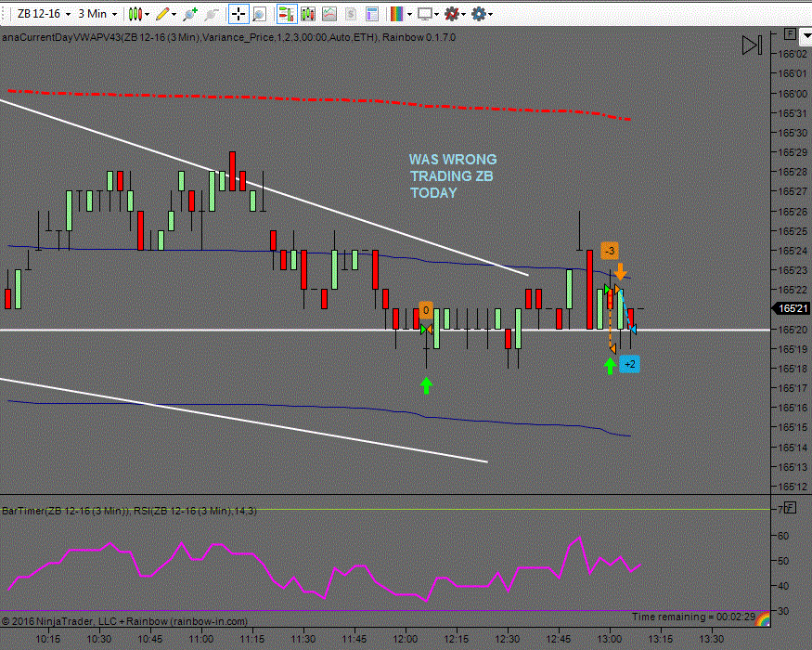Click the orange -3 trade marker
Viewport: 812px width, 650px height.
(x=610, y=251)
